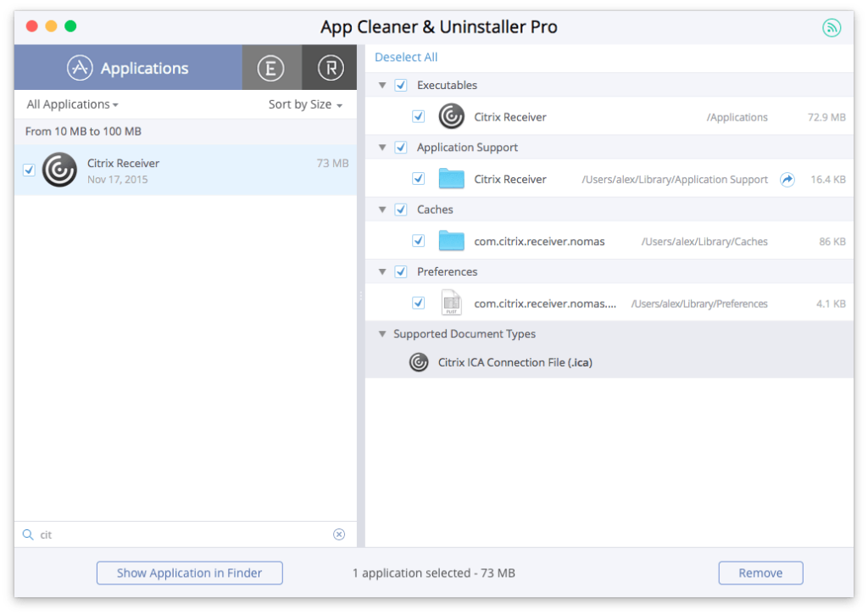Click the RSS feed icon in title bar
Image resolution: width=868 pixels, height=615 pixels.
(x=832, y=27)
